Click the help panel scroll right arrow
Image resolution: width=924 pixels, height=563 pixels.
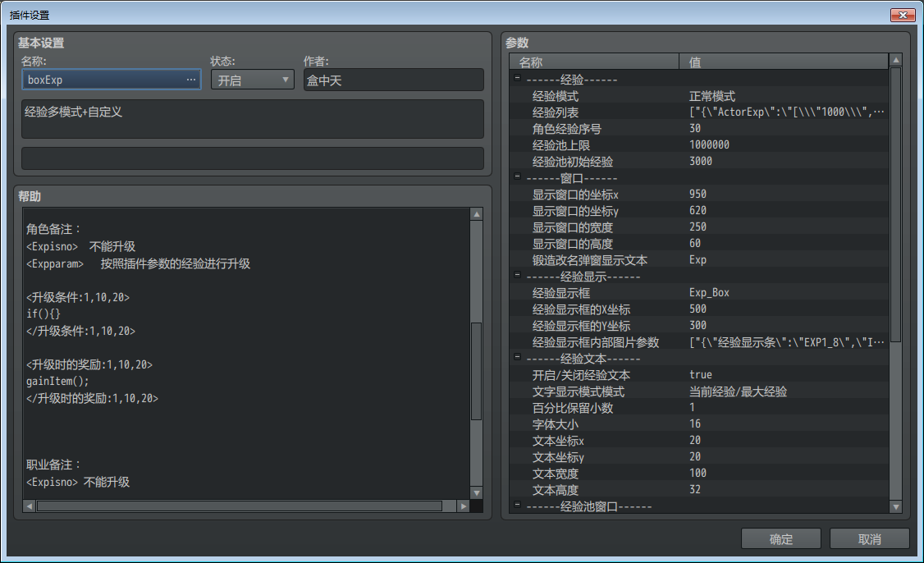[x=464, y=506]
